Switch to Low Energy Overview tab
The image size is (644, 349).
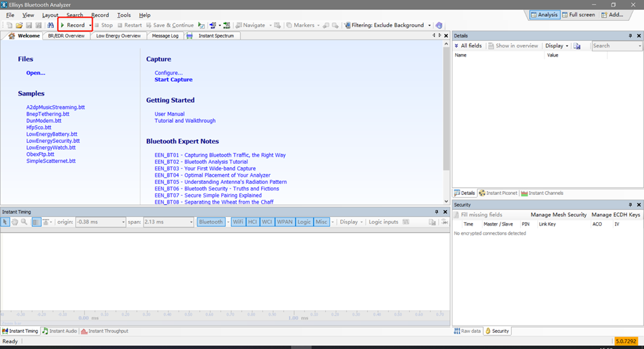(x=118, y=36)
